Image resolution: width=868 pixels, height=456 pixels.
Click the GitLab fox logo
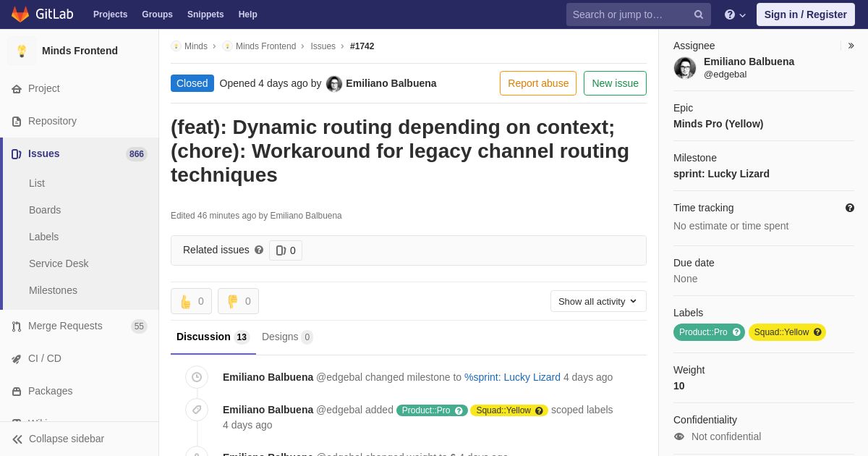pyautogui.click(x=20, y=14)
